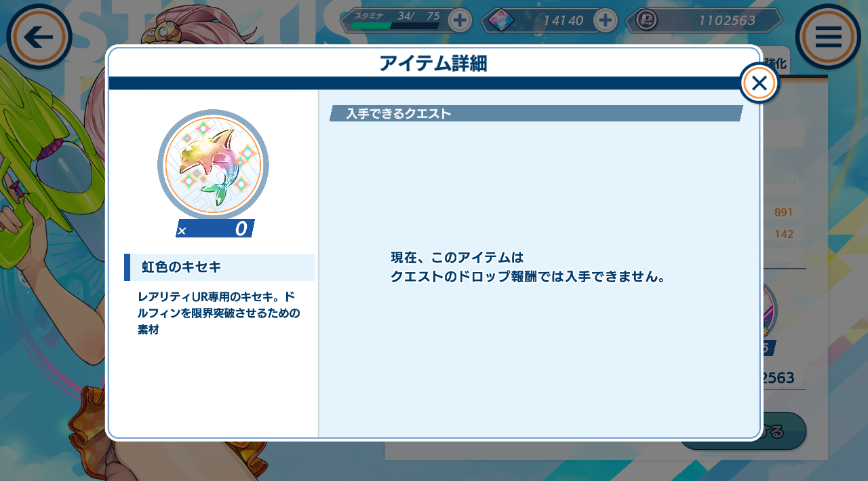This screenshot has width=868, height=481.
Task: Click the アイテム詳細 title bar
Action: [434, 64]
